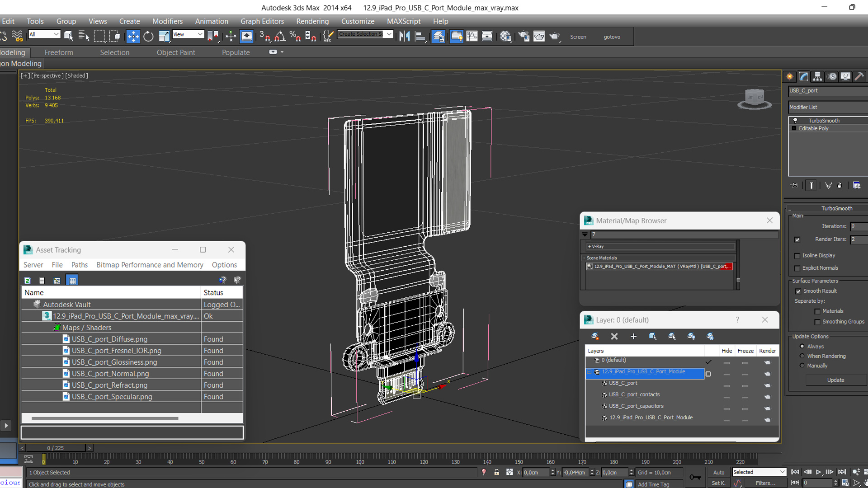Toggle the 3D Snaps icon
This screenshot has height=488, width=868.
(265, 37)
